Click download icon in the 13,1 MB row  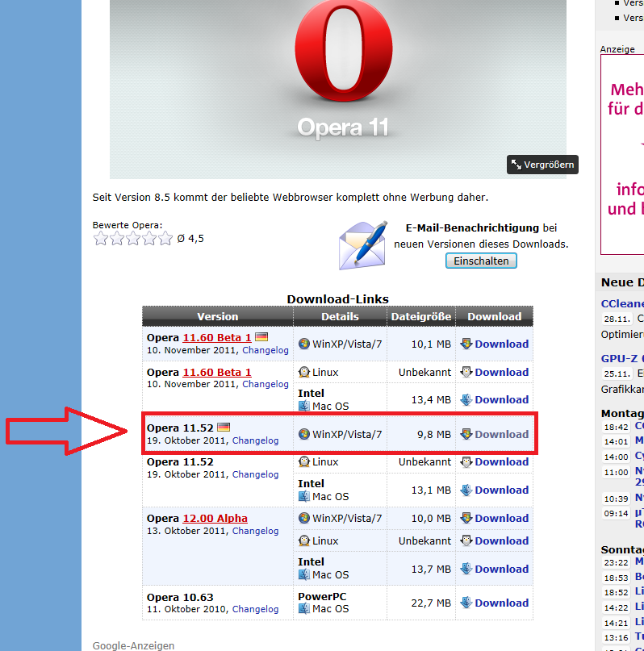466,490
